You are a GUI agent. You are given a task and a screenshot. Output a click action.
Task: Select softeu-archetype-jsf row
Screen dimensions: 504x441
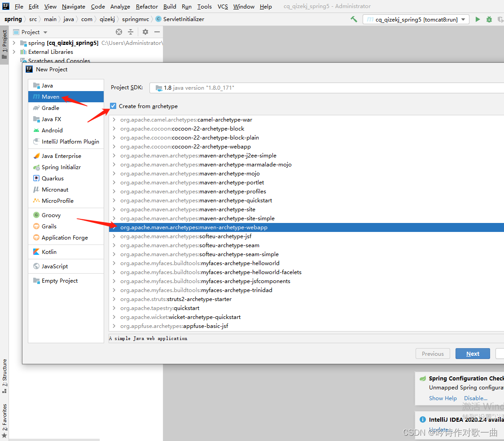307,236
